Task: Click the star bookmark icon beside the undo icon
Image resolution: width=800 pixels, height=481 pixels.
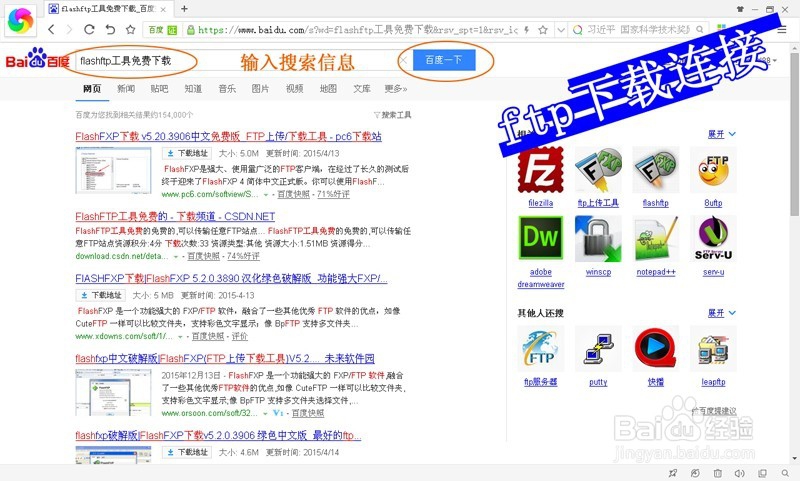Action: pos(131,30)
